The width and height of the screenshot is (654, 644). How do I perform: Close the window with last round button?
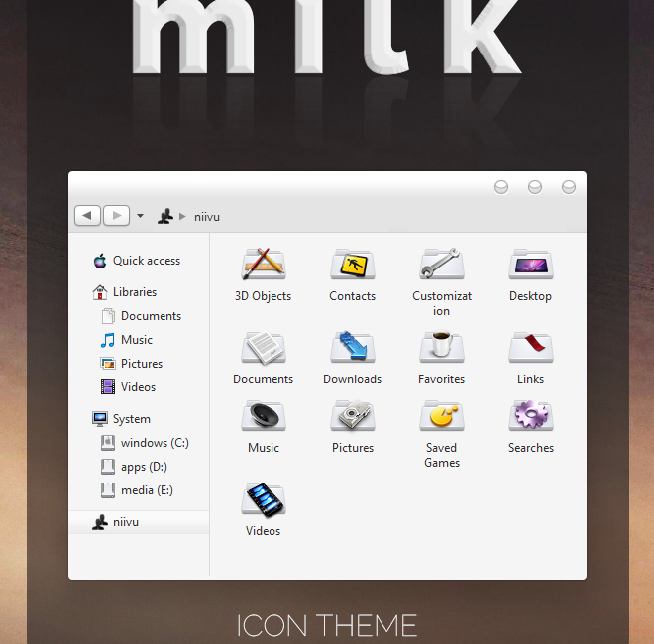[x=569, y=187]
